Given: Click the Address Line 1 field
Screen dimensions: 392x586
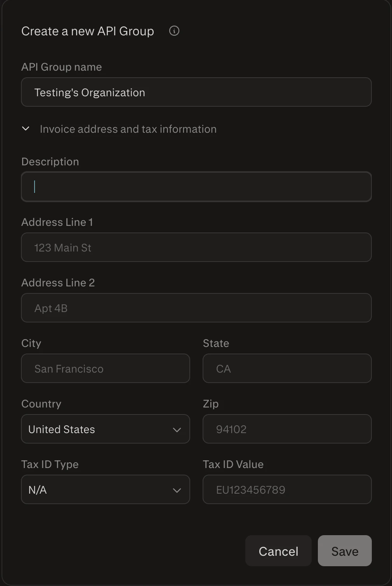Looking at the screenshot, I should [x=196, y=247].
